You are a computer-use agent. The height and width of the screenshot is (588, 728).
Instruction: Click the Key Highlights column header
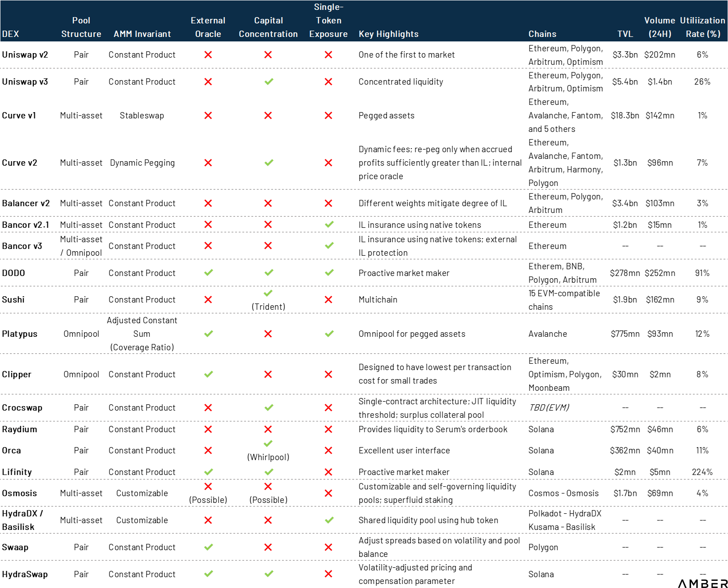click(388, 34)
